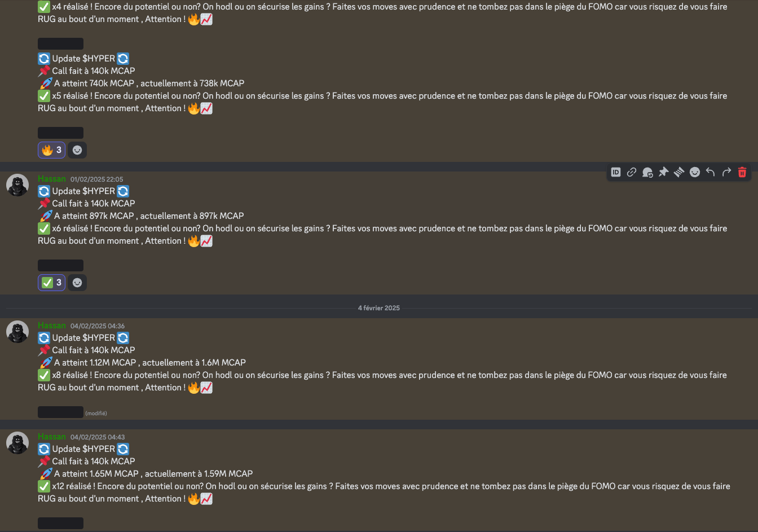Viewport: 758px width, 532px height.
Task: Open Hassan's username on 04:43 message
Action: (52, 437)
